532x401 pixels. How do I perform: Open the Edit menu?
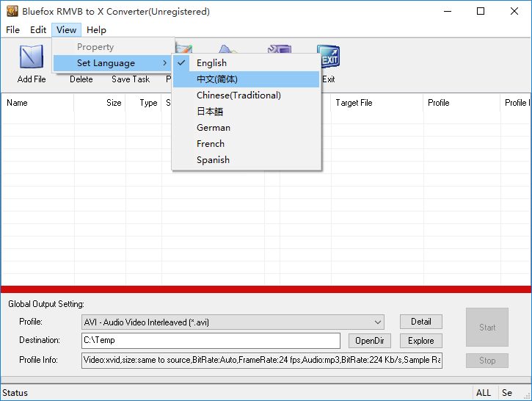click(x=38, y=30)
